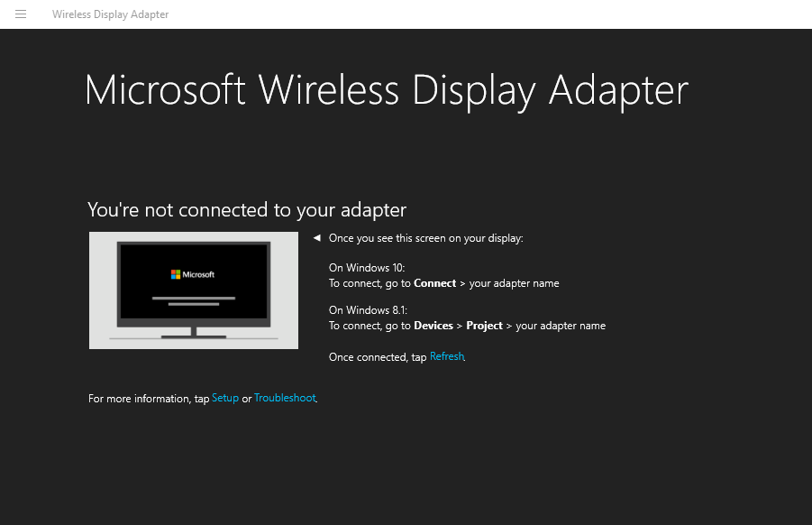Click 'You're not connected to your adapter' heading
This screenshot has width=812, height=525.
point(247,210)
